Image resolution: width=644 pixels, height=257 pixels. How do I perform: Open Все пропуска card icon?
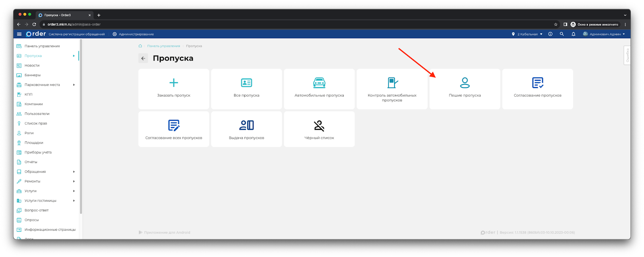click(246, 83)
